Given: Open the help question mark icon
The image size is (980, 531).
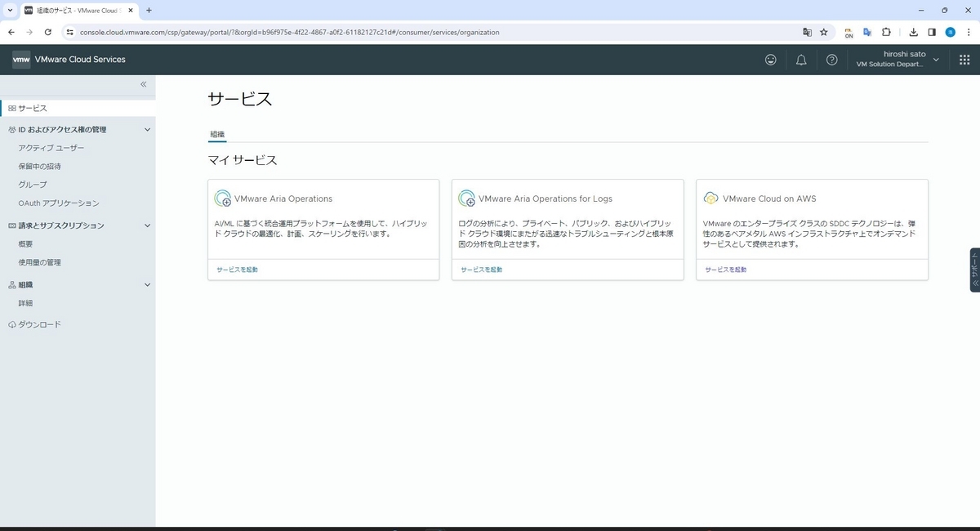Looking at the screenshot, I should click(831, 60).
